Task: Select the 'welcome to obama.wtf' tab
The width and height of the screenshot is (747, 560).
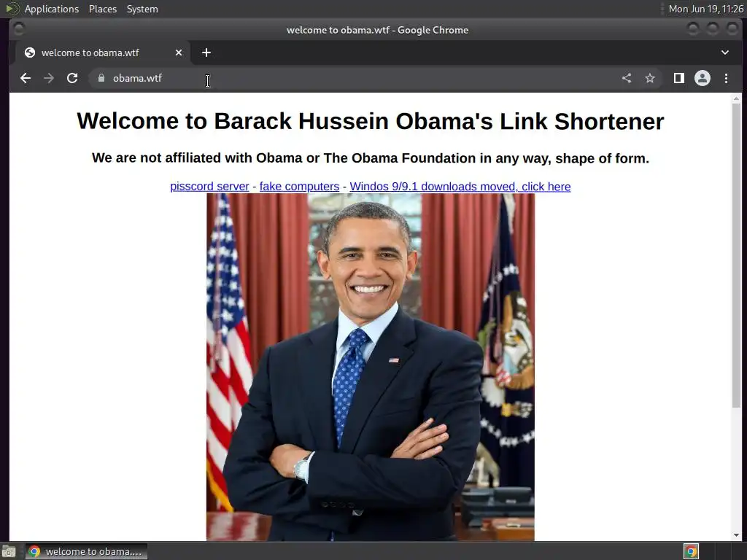Action: tap(102, 52)
